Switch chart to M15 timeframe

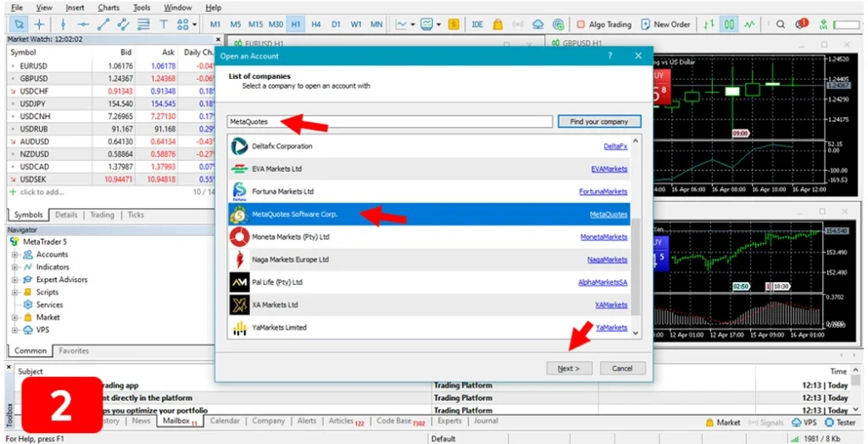255,25
